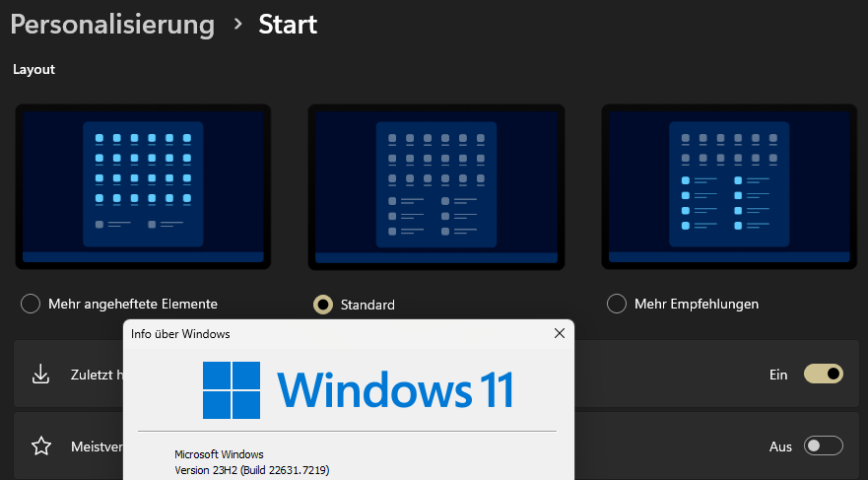This screenshot has width=868, height=480.
Task: Click the Microsoft Windows text in dialog
Action: click(219, 454)
